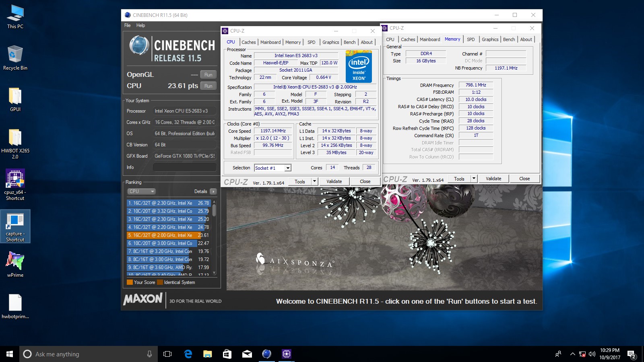This screenshot has width=644, height=362.
Task: Switch to Graphics tab in left CPU-Z
Action: tap(331, 42)
